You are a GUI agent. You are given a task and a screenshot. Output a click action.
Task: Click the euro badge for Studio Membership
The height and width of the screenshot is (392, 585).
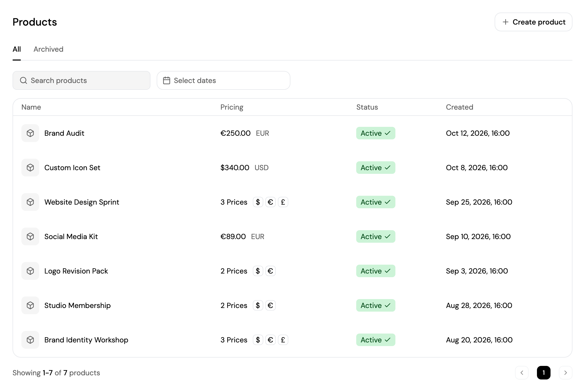[x=270, y=305]
